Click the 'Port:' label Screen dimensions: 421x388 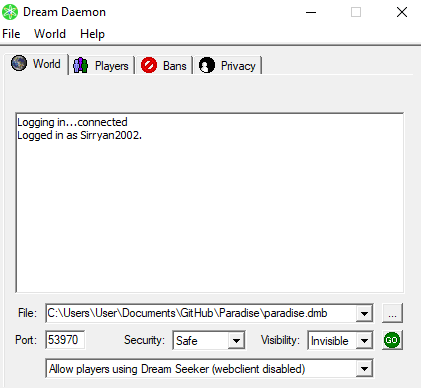(26, 340)
